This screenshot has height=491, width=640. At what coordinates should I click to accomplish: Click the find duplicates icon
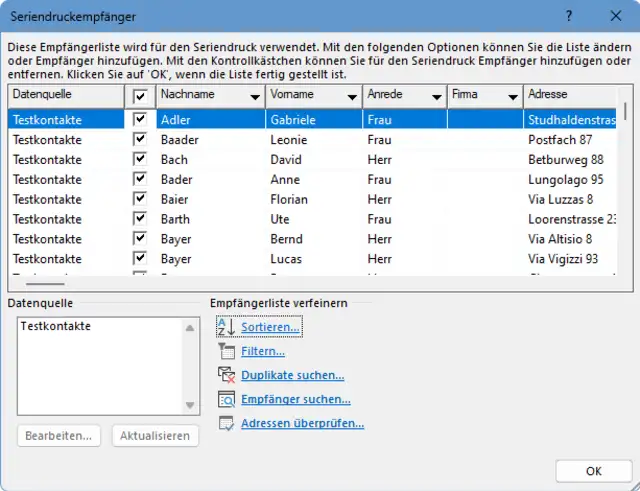226,375
